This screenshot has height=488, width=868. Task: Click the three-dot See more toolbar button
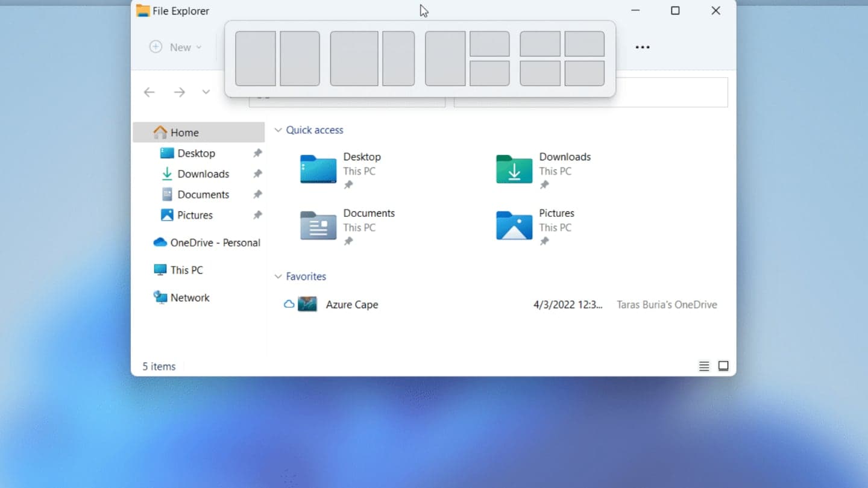643,47
